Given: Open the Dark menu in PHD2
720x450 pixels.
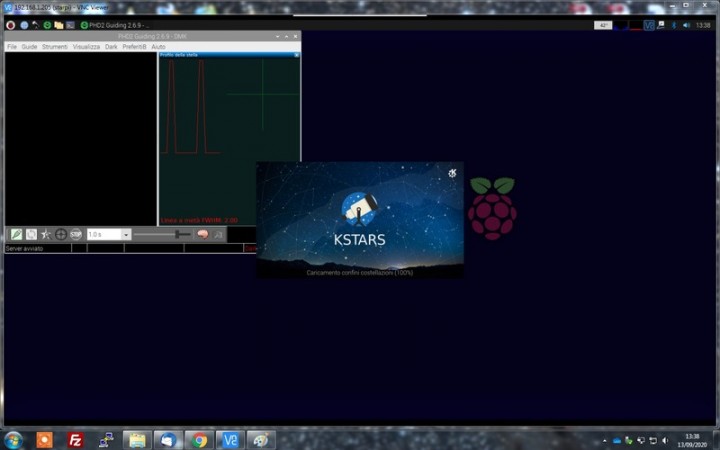Looking at the screenshot, I should pyautogui.click(x=111, y=46).
